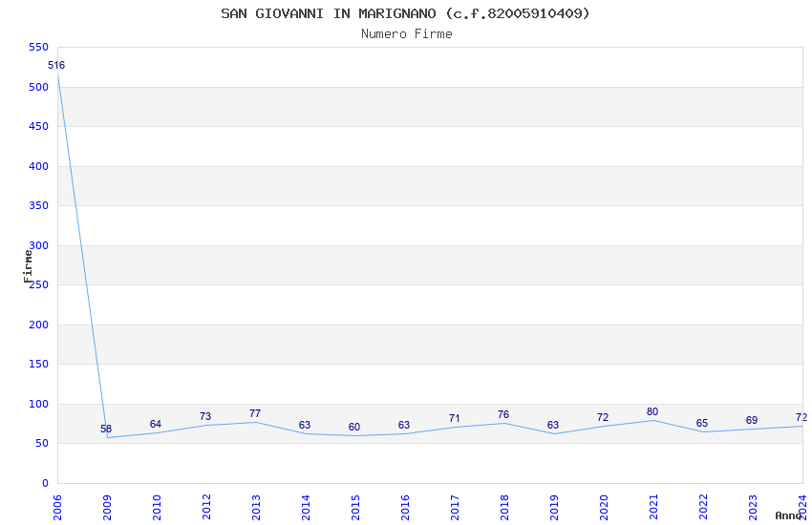The image size is (812, 525).
Task: Select the y-axis tick label 400
Action: (39, 166)
